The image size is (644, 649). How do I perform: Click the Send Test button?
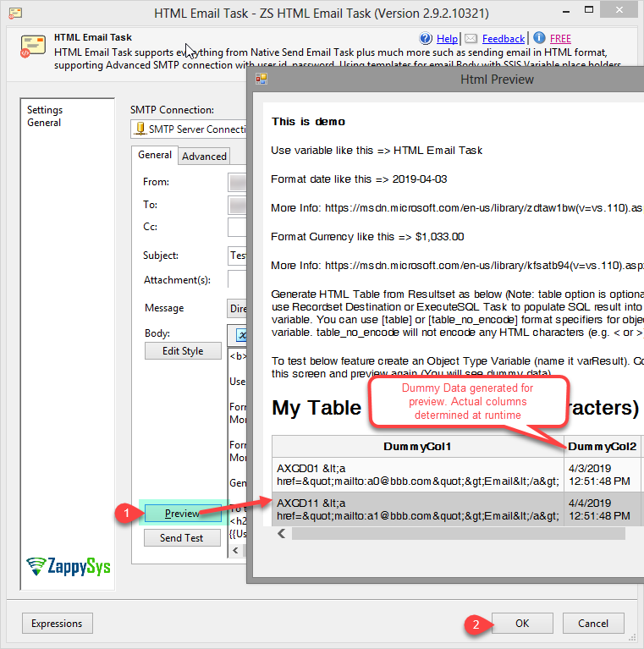tap(182, 537)
